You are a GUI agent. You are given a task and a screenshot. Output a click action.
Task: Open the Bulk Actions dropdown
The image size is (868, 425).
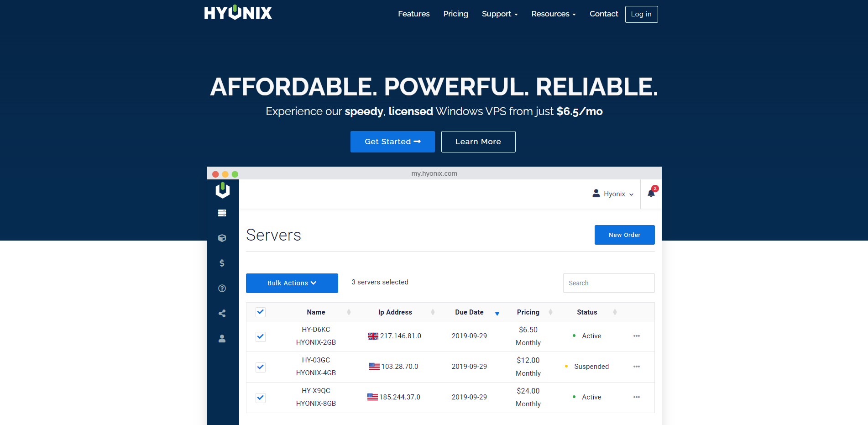292,283
